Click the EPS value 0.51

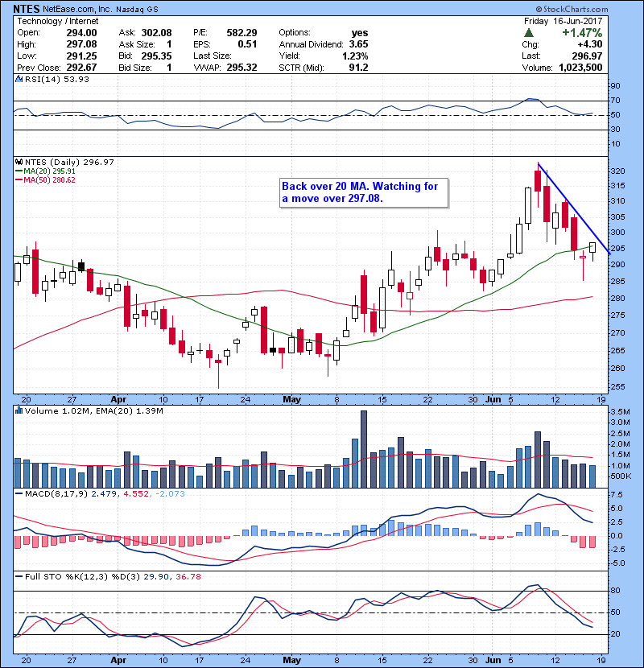[247, 44]
